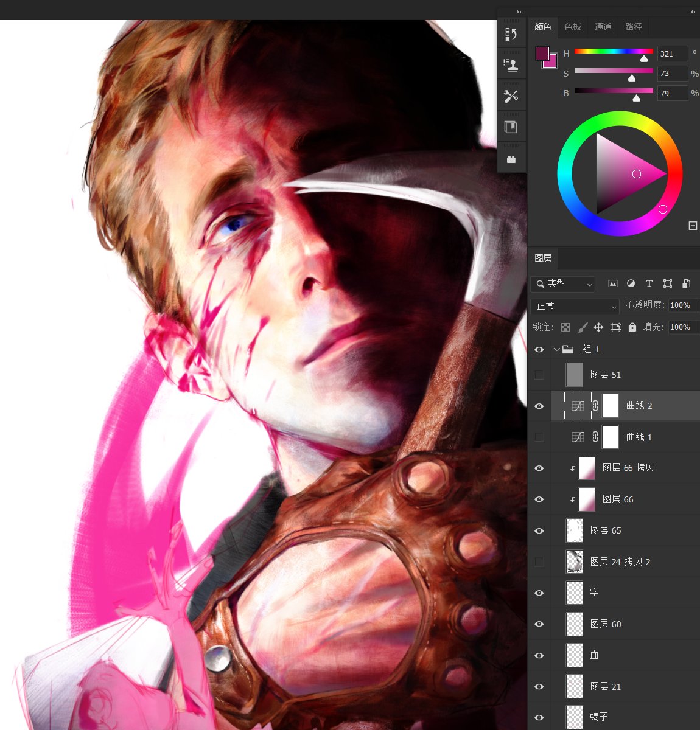Filter layers by adjustment layer icon
This screenshot has height=730, width=700.
[631, 283]
